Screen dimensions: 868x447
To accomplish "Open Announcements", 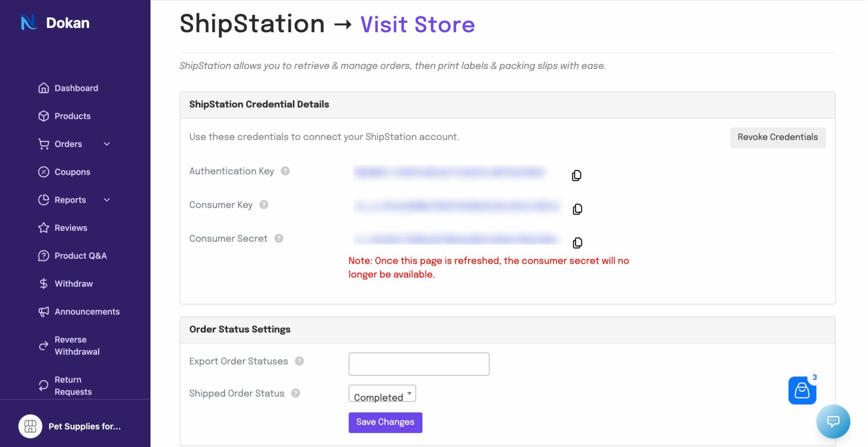I will point(87,312).
